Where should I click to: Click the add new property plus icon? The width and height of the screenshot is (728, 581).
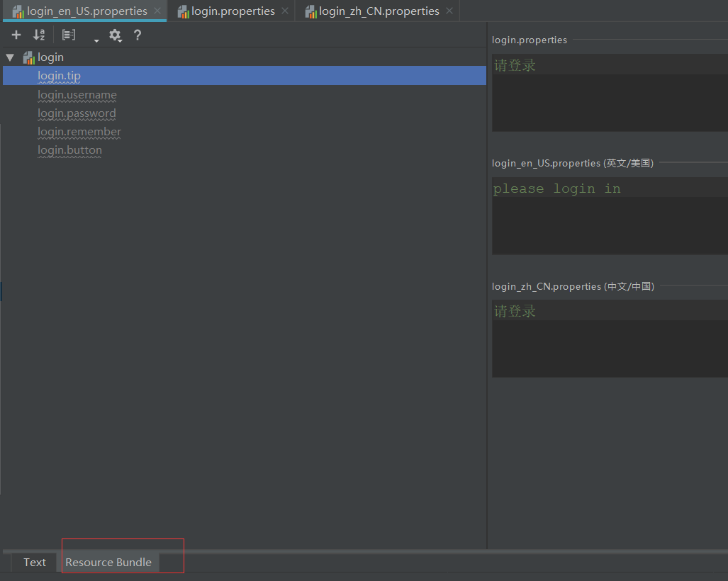pos(16,35)
